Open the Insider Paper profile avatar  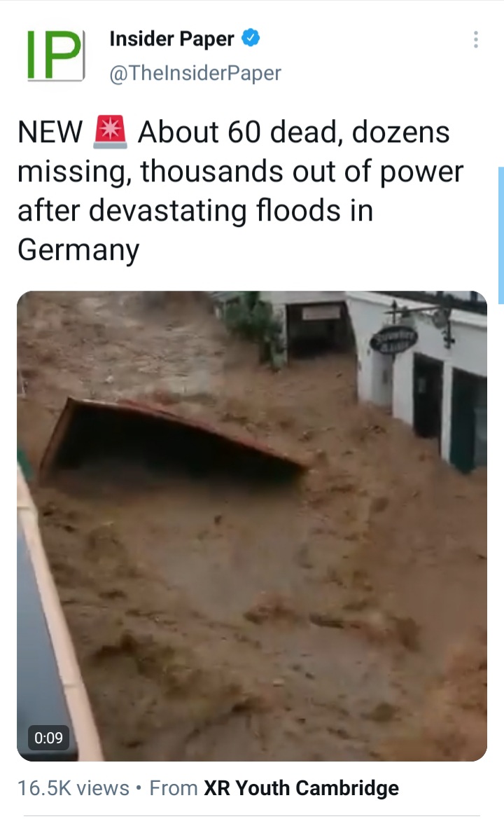(x=56, y=56)
